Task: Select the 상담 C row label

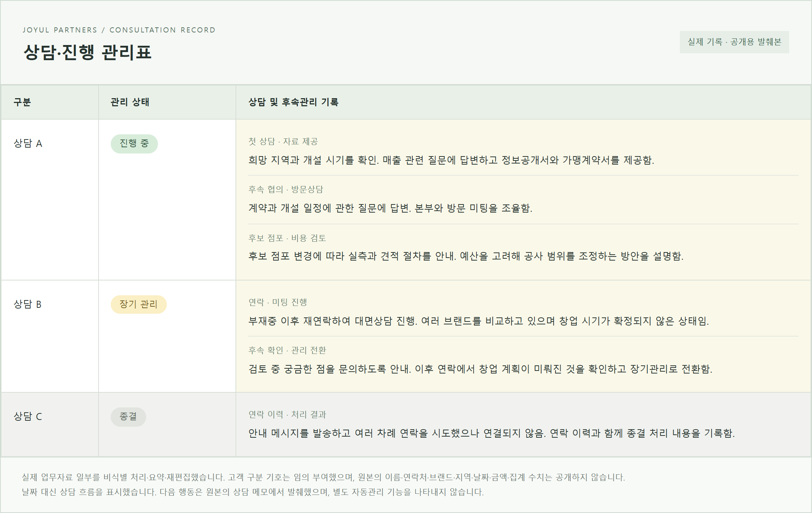Action: 28,417
